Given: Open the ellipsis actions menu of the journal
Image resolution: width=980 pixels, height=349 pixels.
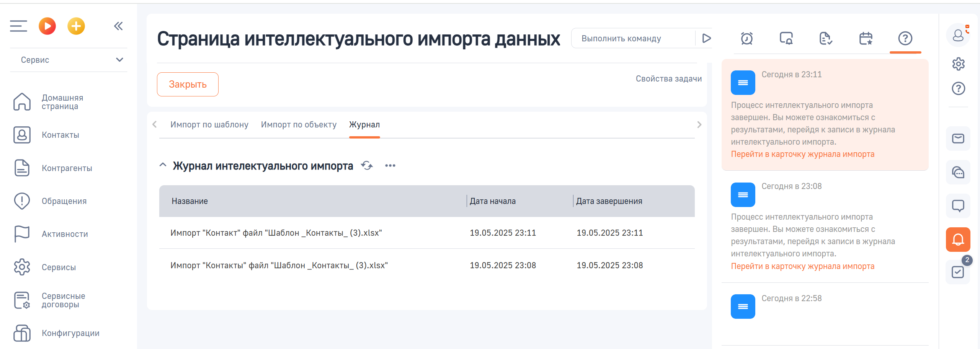Looking at the screenshot, I should (390, 166).
